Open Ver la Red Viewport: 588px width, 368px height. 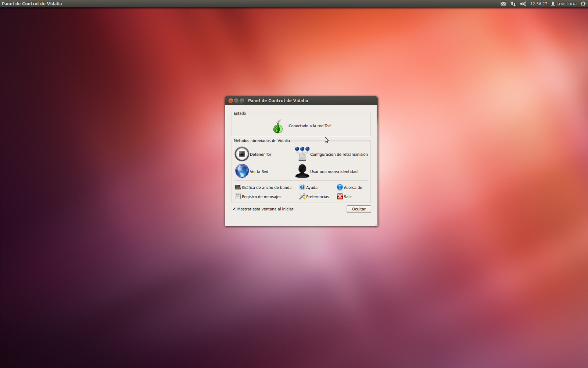pyautogui.click(x=242, y=171)
